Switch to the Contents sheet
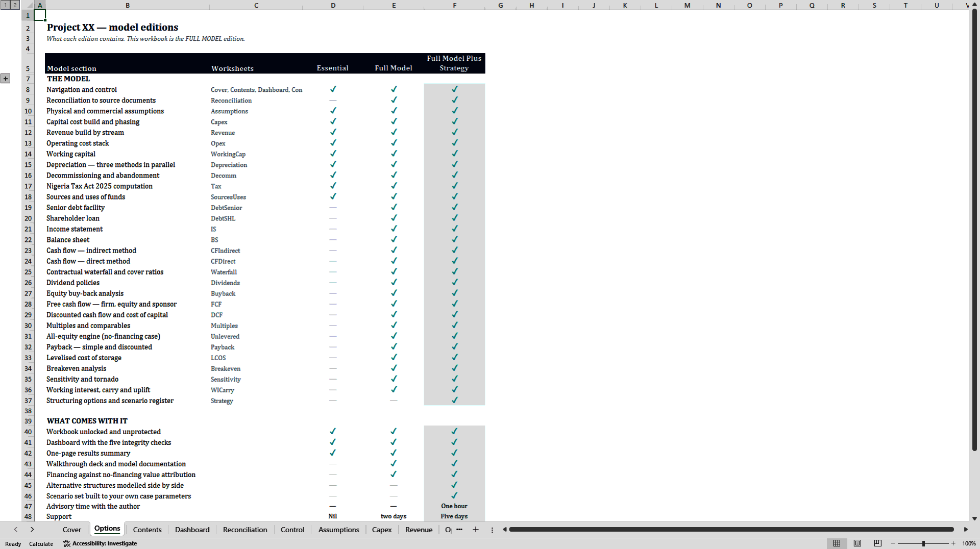980x549 pixels. click(147, 530)
